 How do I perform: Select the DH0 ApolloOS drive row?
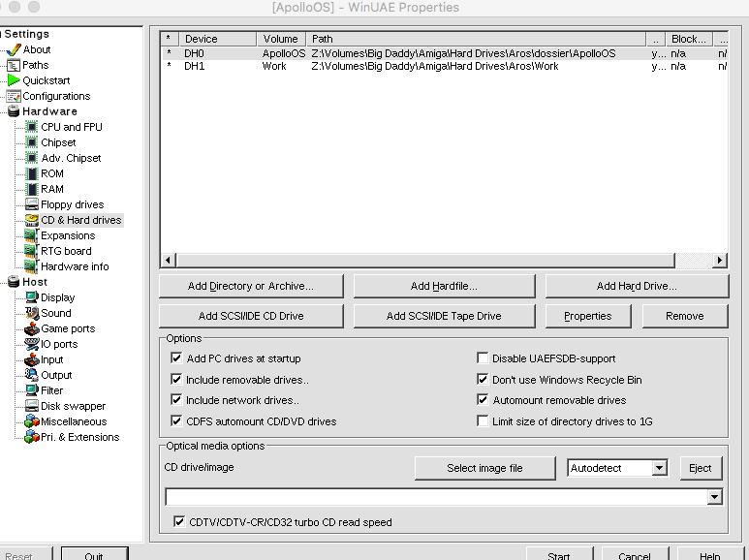(x=444, y=53)
